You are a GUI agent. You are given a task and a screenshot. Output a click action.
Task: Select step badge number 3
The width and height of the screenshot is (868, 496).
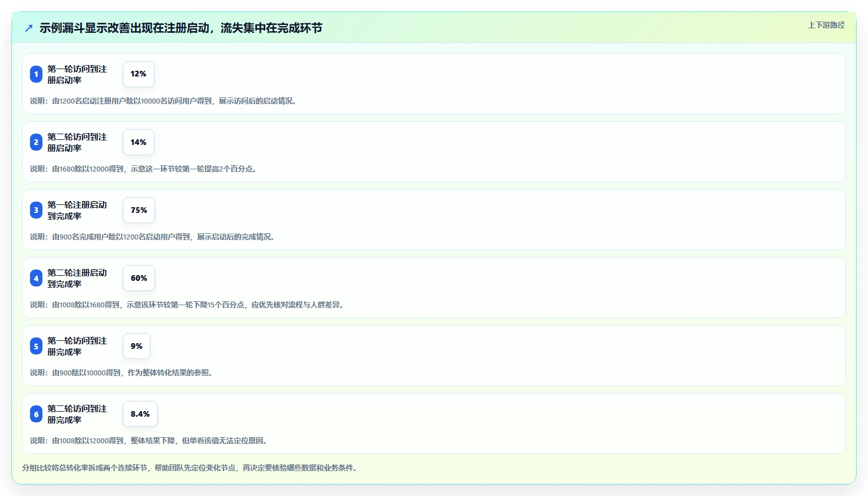tap(36, 210)
